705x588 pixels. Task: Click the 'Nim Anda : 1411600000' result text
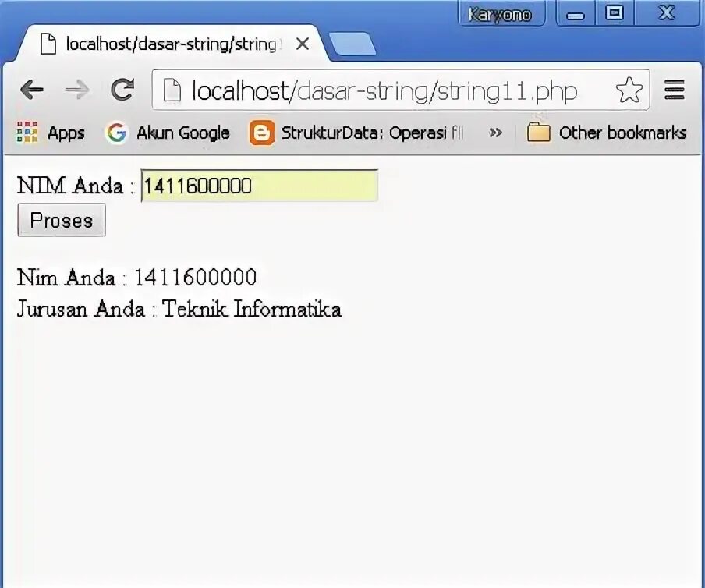tap(136, 277)
